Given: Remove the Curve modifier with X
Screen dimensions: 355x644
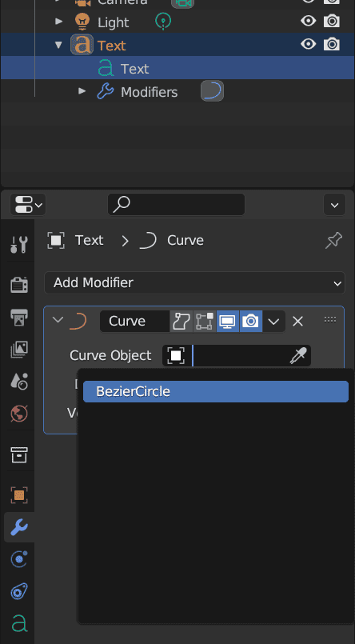Looking at the screenshot, I should point(297,321).
